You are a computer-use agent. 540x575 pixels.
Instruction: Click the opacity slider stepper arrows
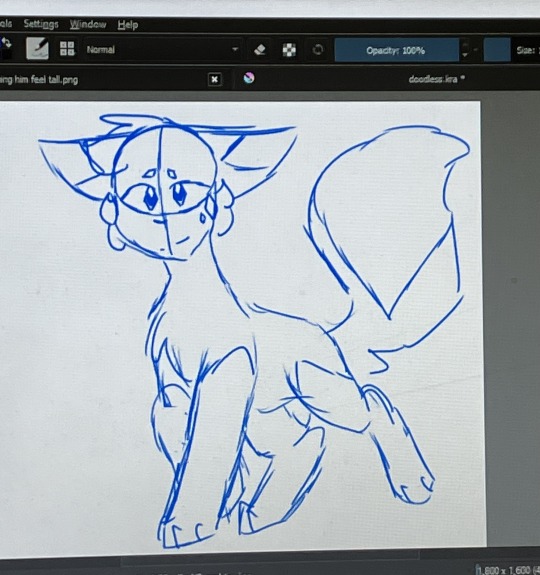[x=464, y=50]
